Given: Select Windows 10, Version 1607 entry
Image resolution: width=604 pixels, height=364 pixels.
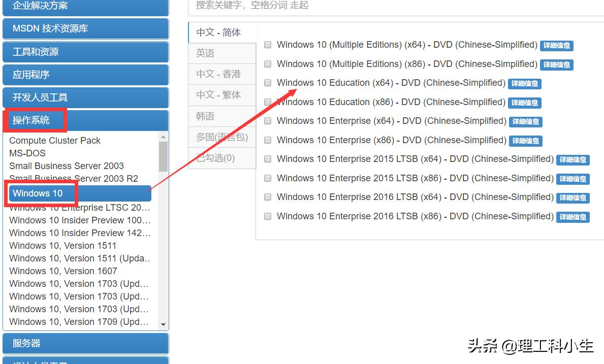Looking at the screenshot, I should (x=63, y=271).
